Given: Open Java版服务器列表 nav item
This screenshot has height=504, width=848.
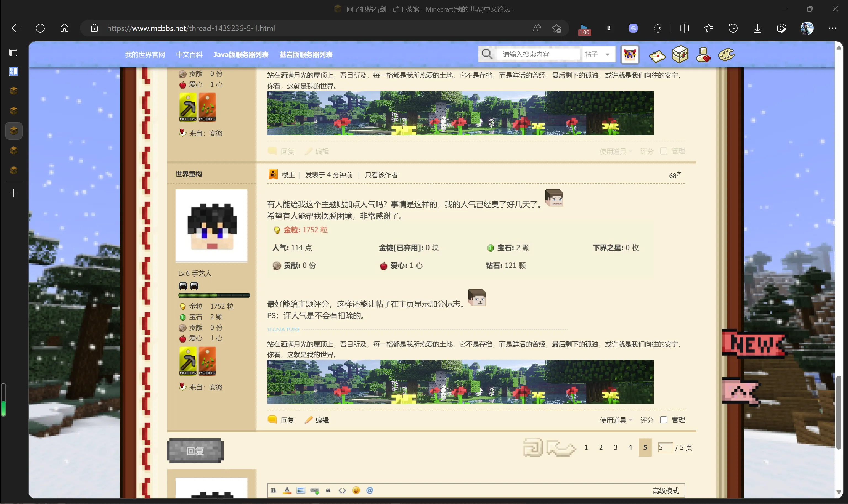Looking at the screenshot, I should pyautogui.click(x=241, y=55).
